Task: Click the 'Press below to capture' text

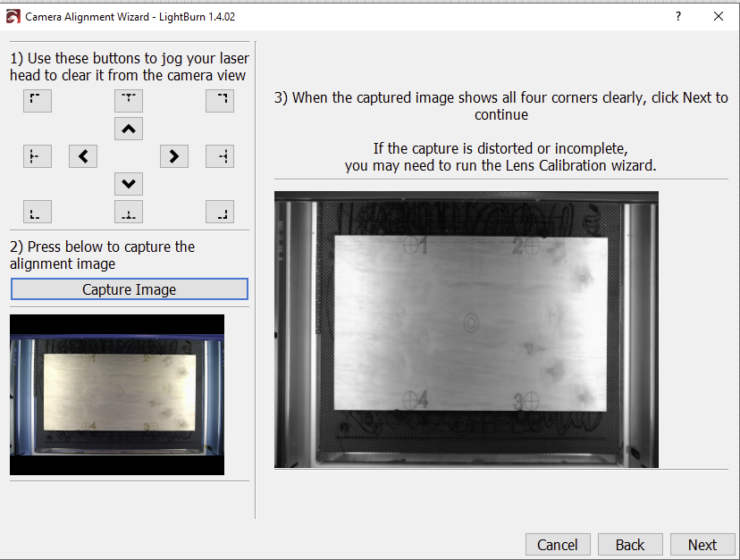Action: pos(103,255)
